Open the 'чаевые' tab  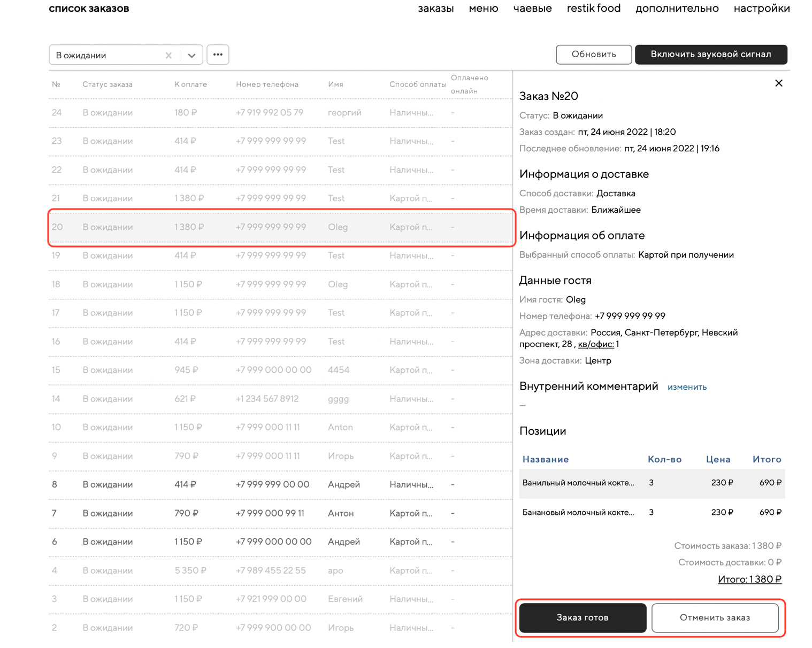coord(532,9)
